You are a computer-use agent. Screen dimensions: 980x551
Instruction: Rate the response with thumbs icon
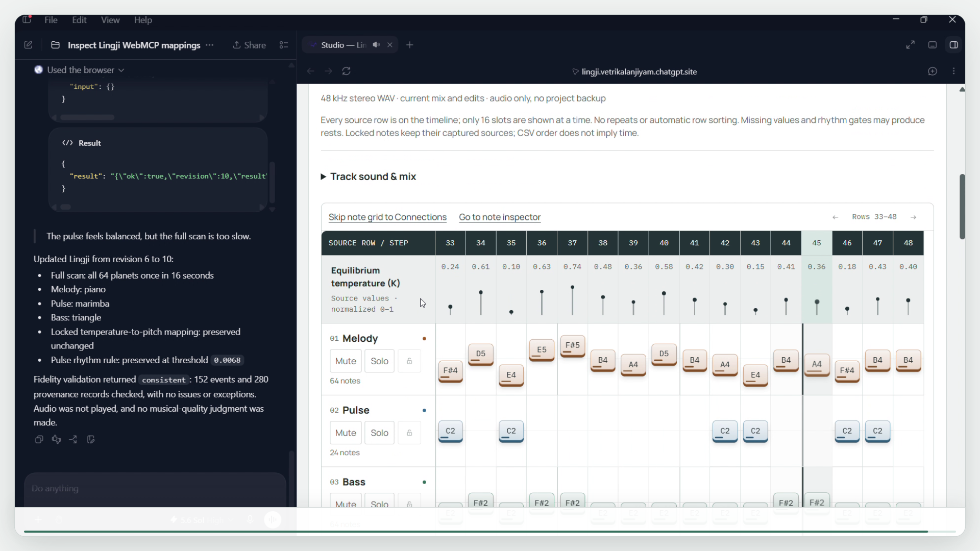[56, 439]
